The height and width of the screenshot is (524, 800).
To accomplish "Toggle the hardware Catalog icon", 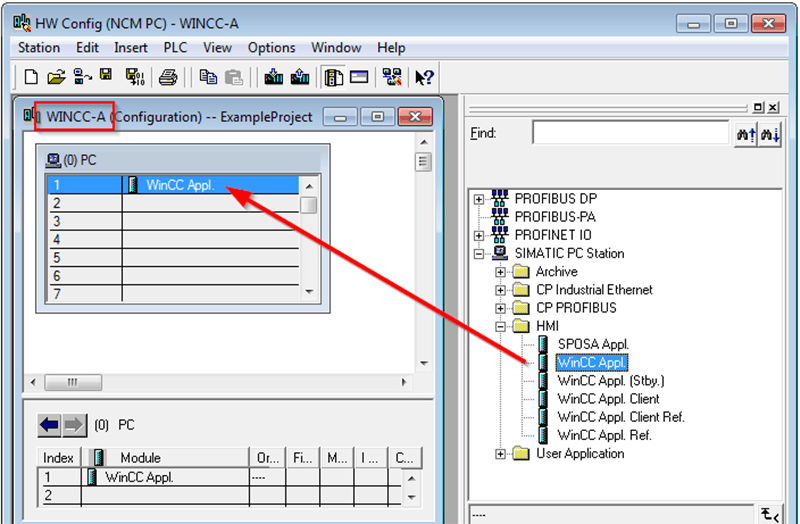I will pos(334,78).
